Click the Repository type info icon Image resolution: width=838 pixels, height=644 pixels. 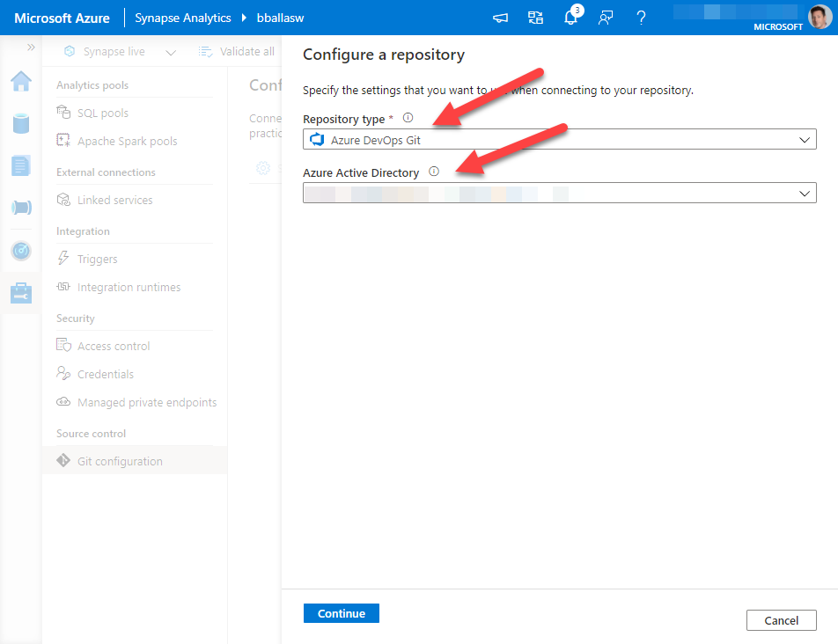click(x=408, y=118)
